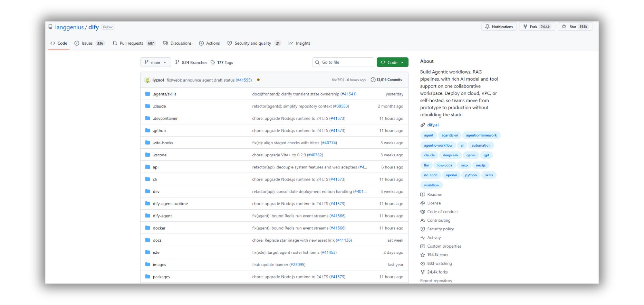Viewport: 644px width, 305px height.
Task: Click the tags icon beside 177 Tags
Action: coord(213,63)
